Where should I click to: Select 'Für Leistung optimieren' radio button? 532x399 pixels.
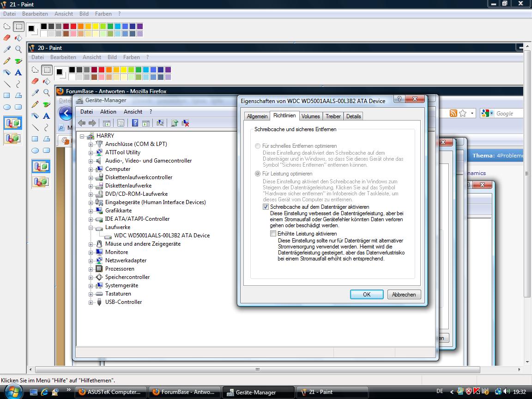pyautogui.click(x=258, y=174)
